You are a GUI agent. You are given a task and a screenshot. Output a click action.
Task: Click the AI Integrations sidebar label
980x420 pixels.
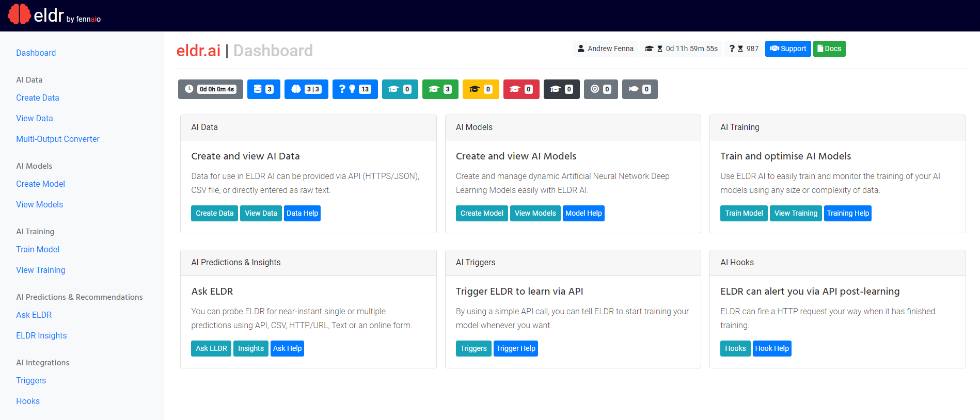pos(43,363)
